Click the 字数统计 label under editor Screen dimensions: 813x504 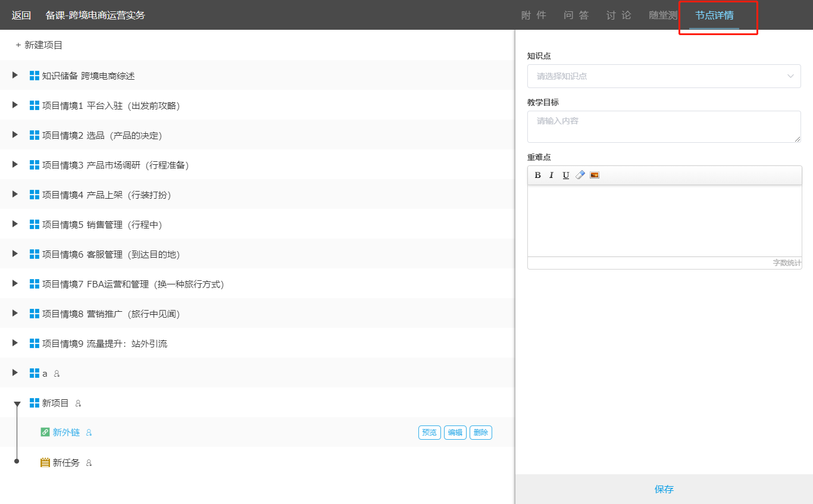787,263
